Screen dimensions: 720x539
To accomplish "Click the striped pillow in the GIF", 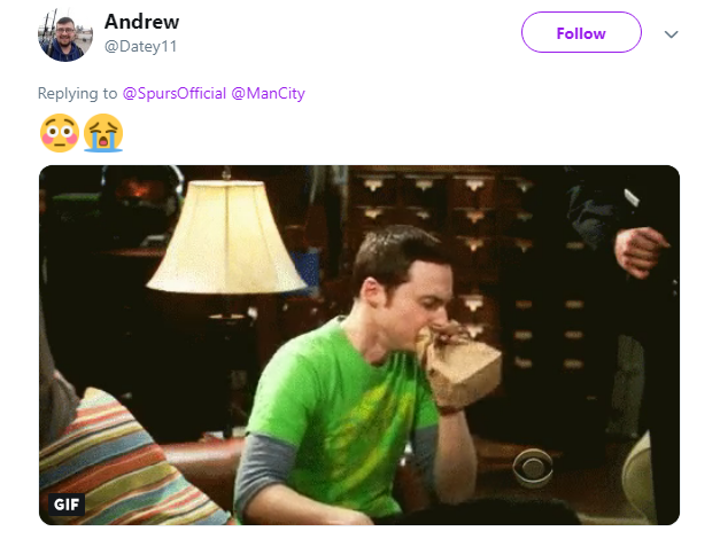I will (x=122, y=464).
